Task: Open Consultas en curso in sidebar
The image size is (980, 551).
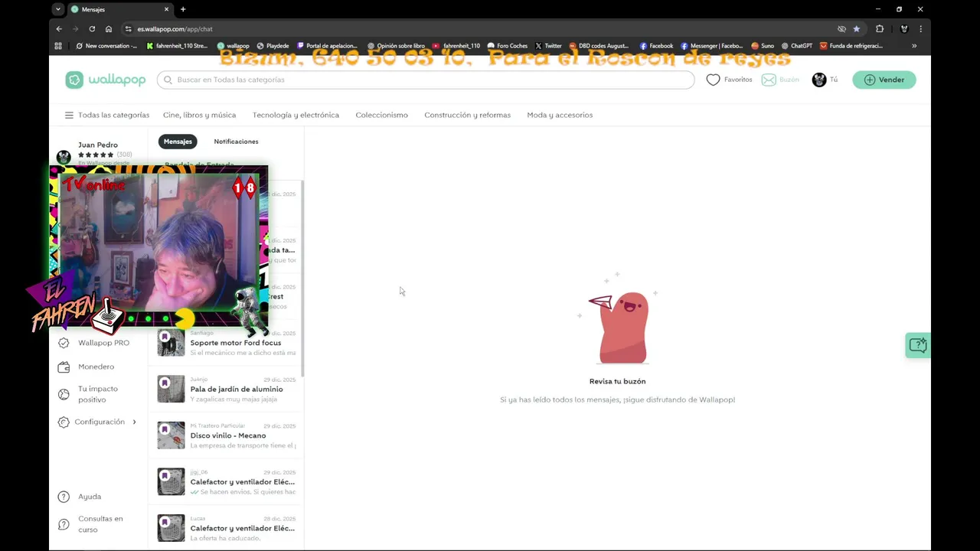Action: click(90, 524)
